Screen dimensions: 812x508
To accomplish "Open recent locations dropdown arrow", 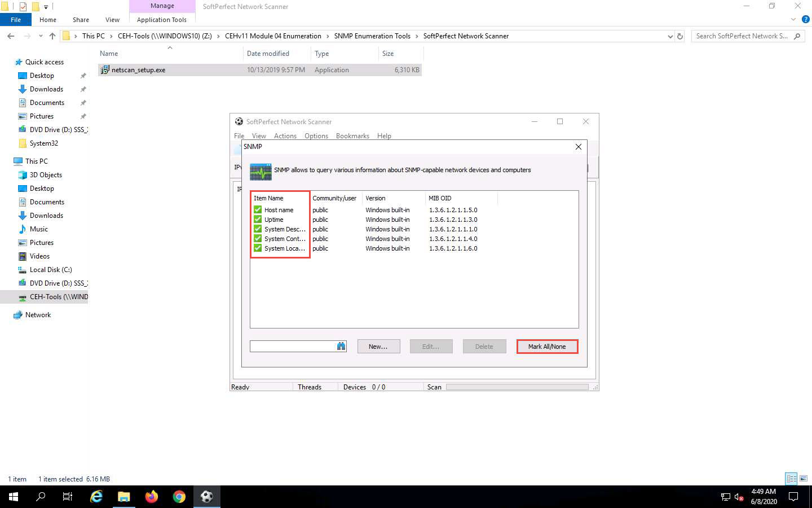I will 41,36.
